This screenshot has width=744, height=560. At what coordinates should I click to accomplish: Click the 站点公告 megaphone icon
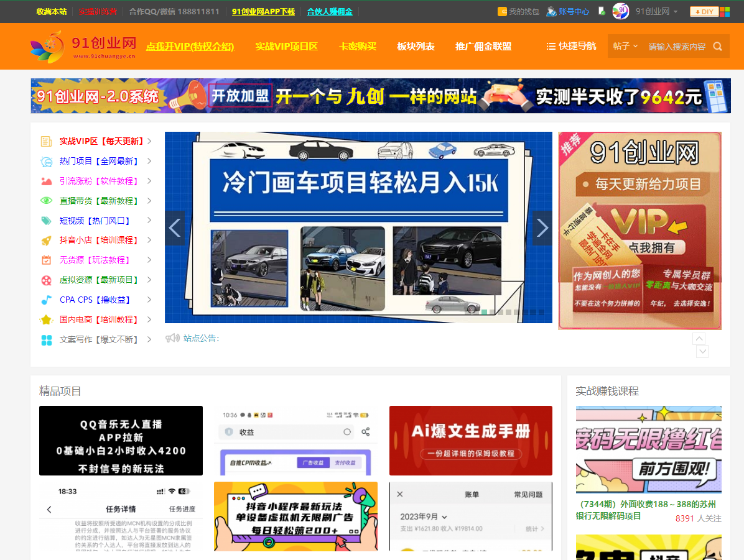(x=172, y=338)
